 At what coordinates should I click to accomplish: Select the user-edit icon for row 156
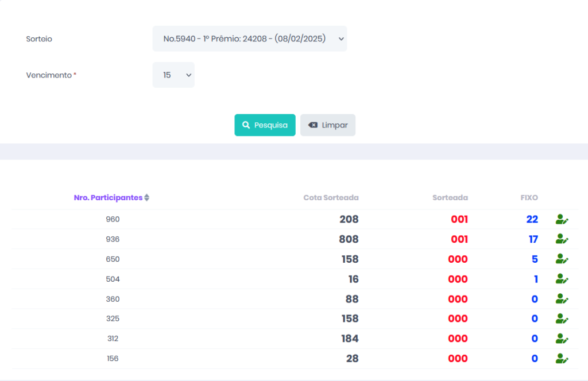coord(562,359)
